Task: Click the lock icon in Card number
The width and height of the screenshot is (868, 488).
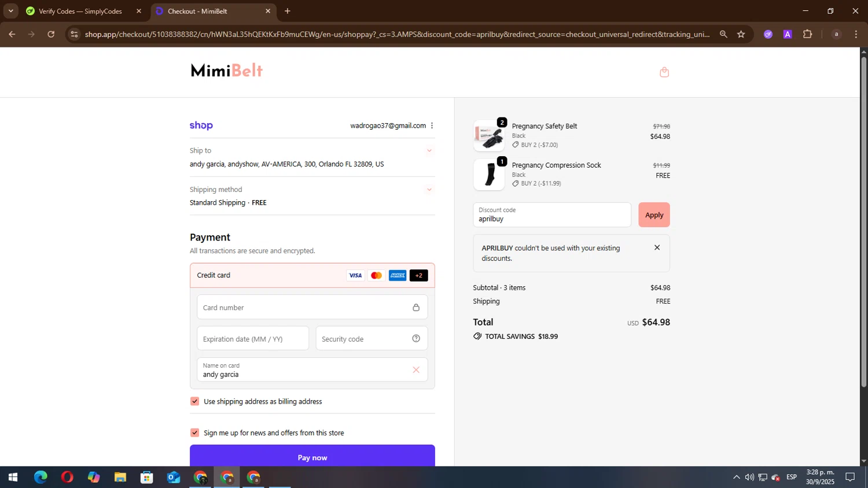Action: (x=416, y=308)
